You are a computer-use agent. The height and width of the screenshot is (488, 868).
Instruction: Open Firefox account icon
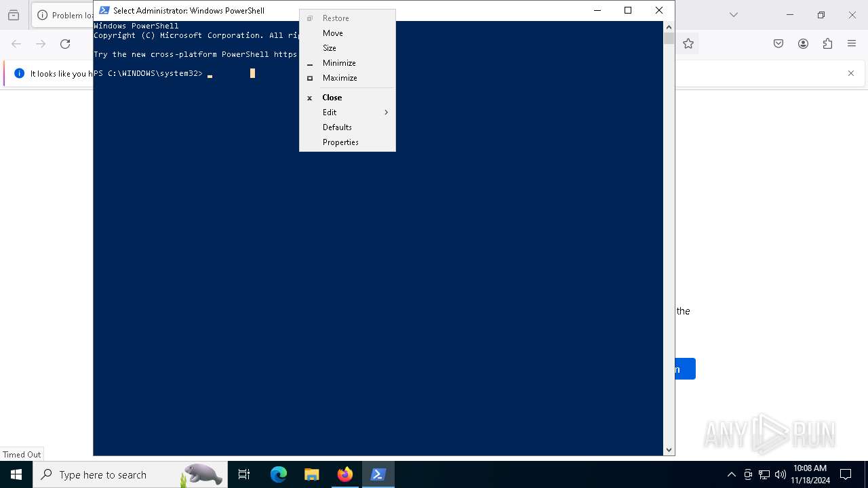pos(803,44)
